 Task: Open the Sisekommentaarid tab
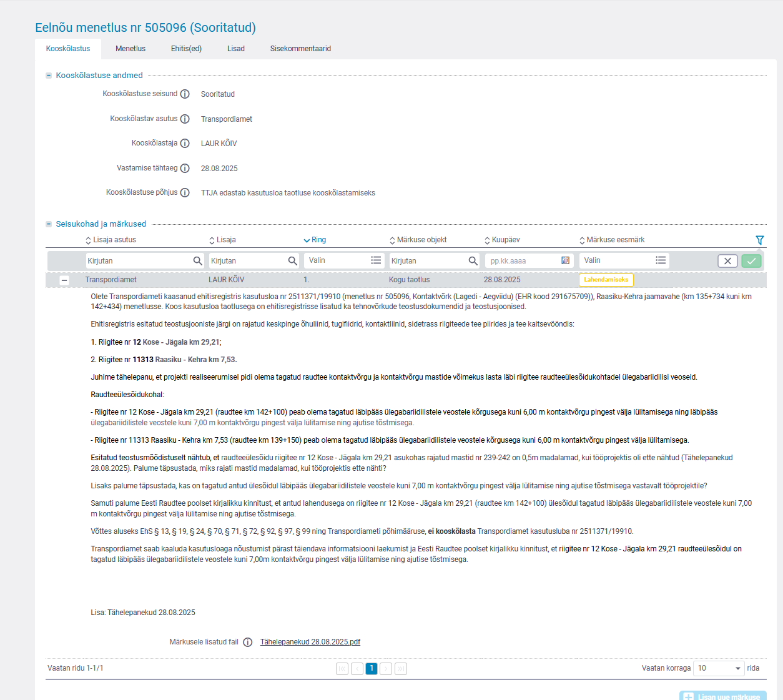click(x=300, y=49)
